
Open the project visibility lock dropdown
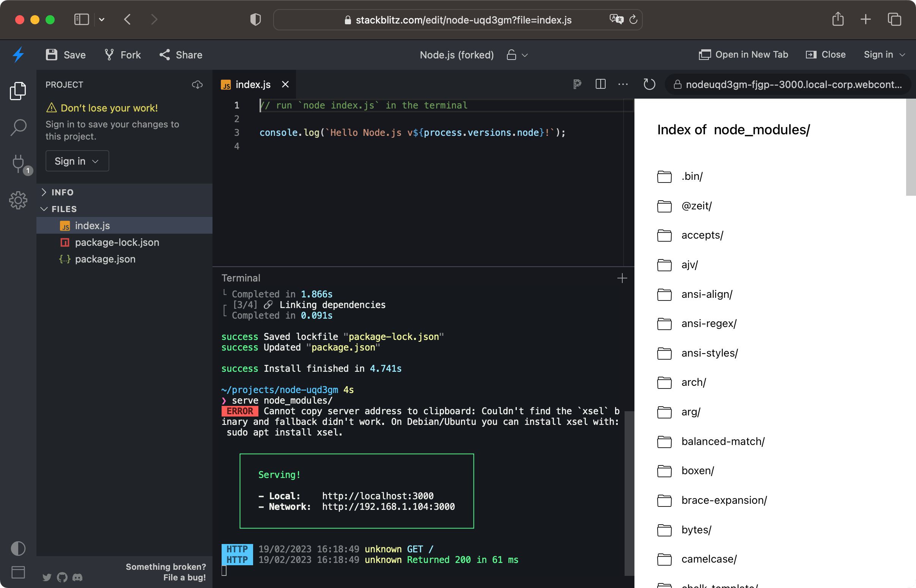pyautogui.click(x=516, y=55)
